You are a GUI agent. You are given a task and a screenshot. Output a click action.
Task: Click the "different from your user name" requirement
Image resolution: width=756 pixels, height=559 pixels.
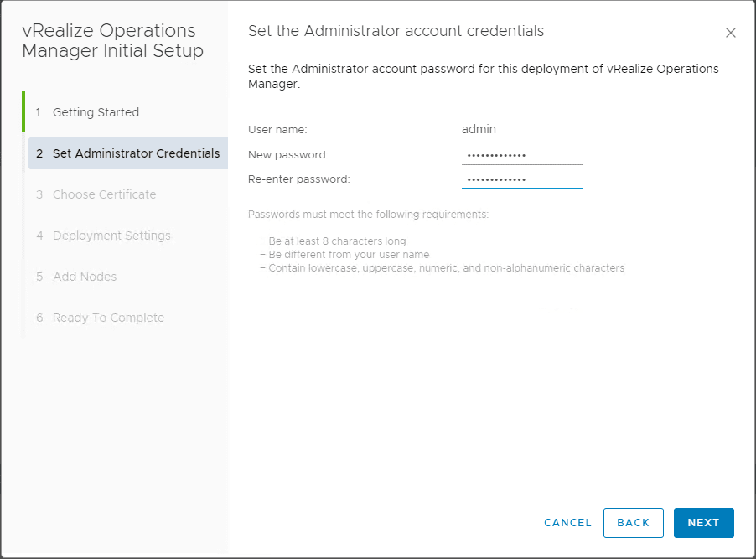[x=349, y=255]
